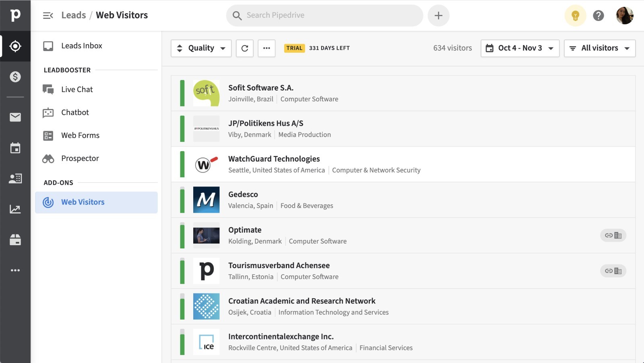Click the quick add plus button
This screenshot has height=363, width=644.
click(x=438, y=16)
